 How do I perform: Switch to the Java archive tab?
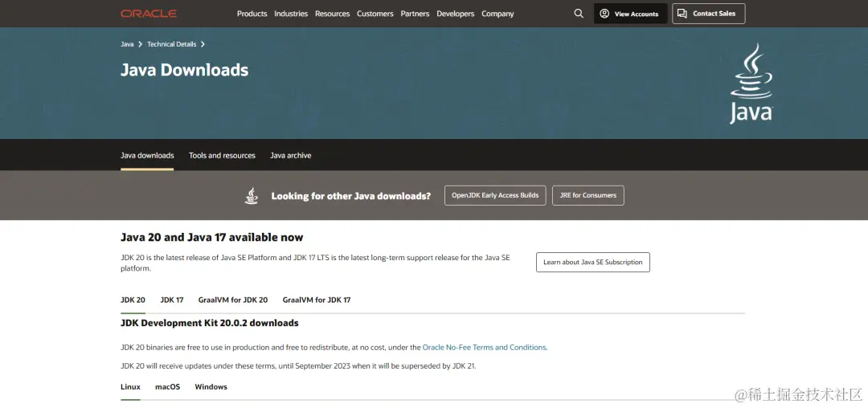tap(291, 155)
